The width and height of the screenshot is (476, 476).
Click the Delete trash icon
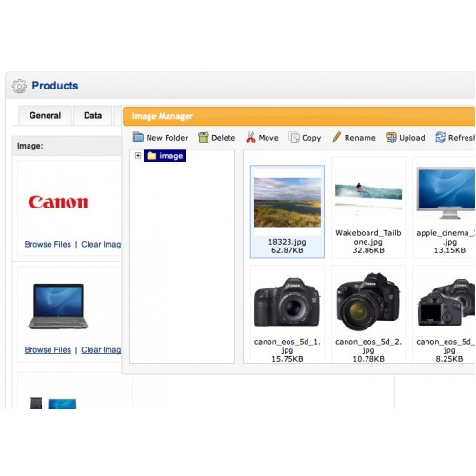coord(203,137)
